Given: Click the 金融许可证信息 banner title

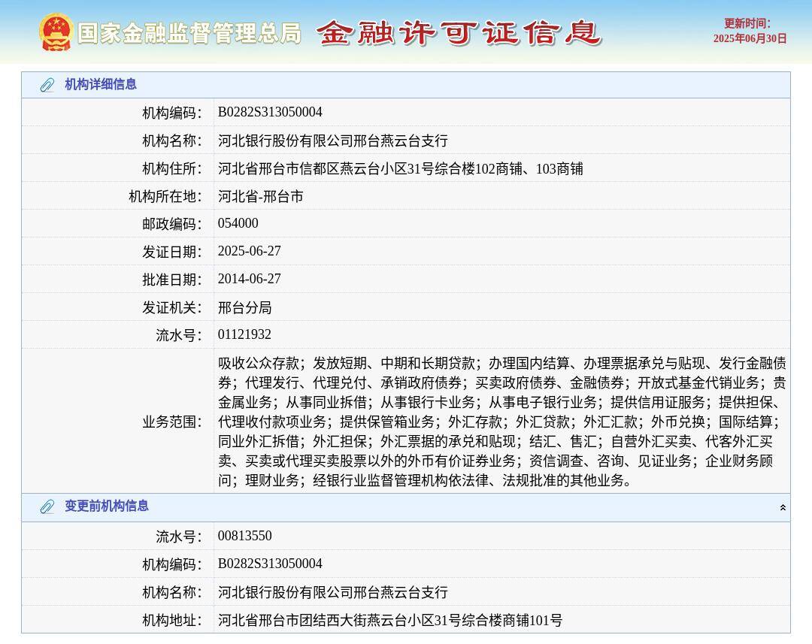Looking at the screenshot, I should (x=459, y=32).
